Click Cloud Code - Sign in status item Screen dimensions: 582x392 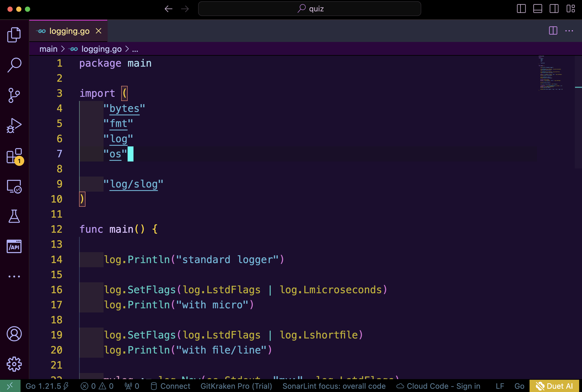coord(438,386)
